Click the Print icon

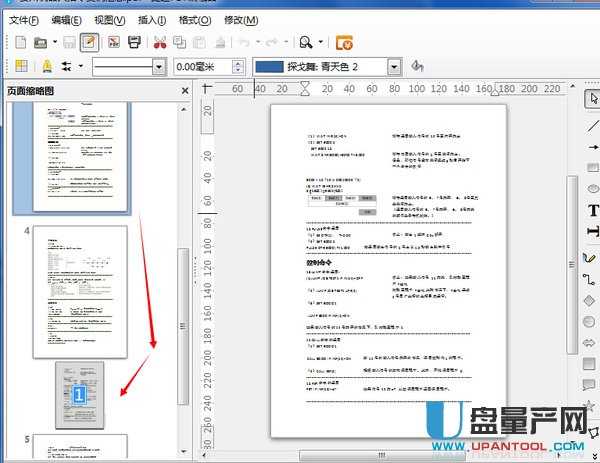(x=134, y=42)
